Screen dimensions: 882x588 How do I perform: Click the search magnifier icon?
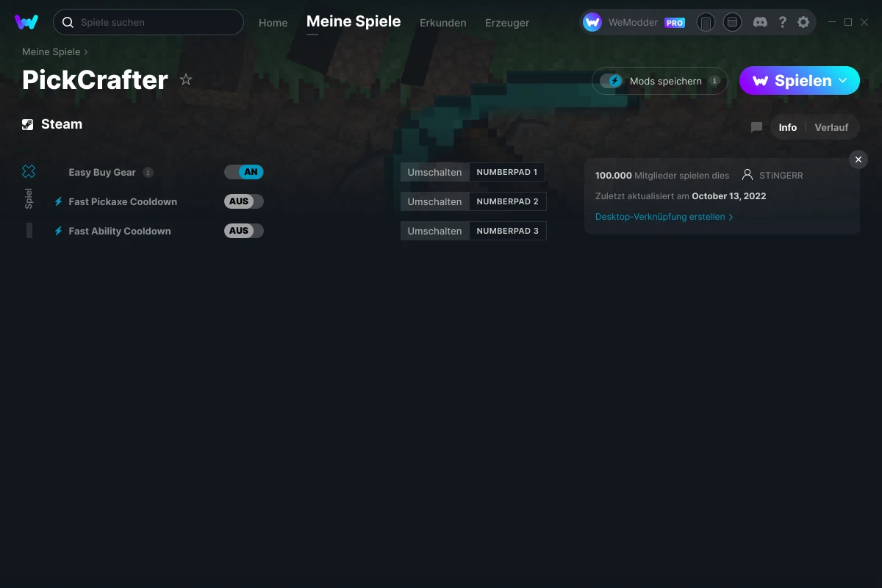[68, 22]
